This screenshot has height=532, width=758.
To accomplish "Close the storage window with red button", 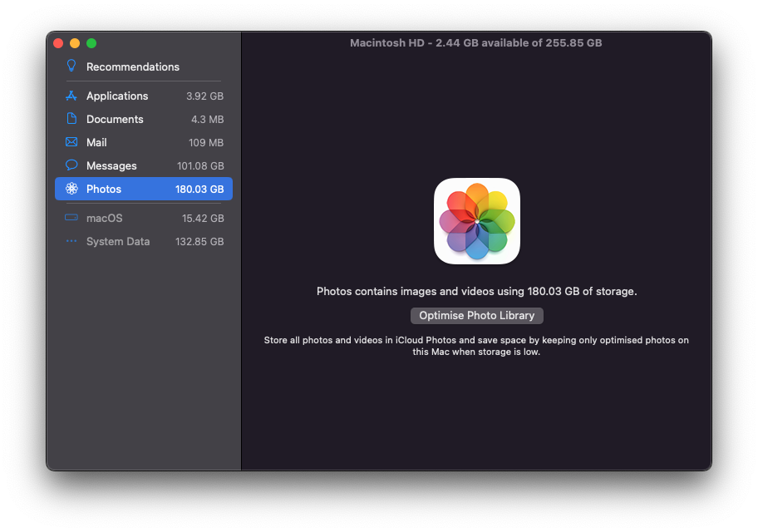I will 58,43.
